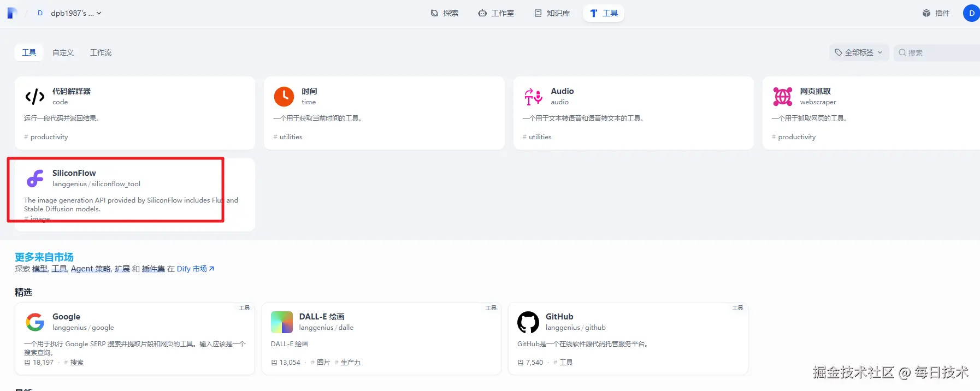
Task: Click the langgenius / google text
Action: pyautogui.click(x=83, y=328)
